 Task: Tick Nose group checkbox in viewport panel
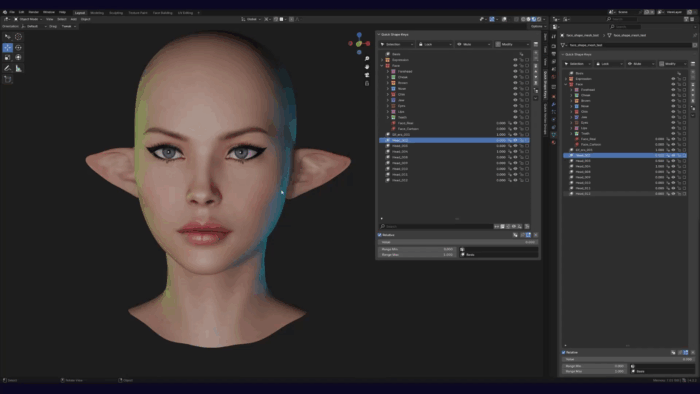pyautogui.click(x=527, y=88)
